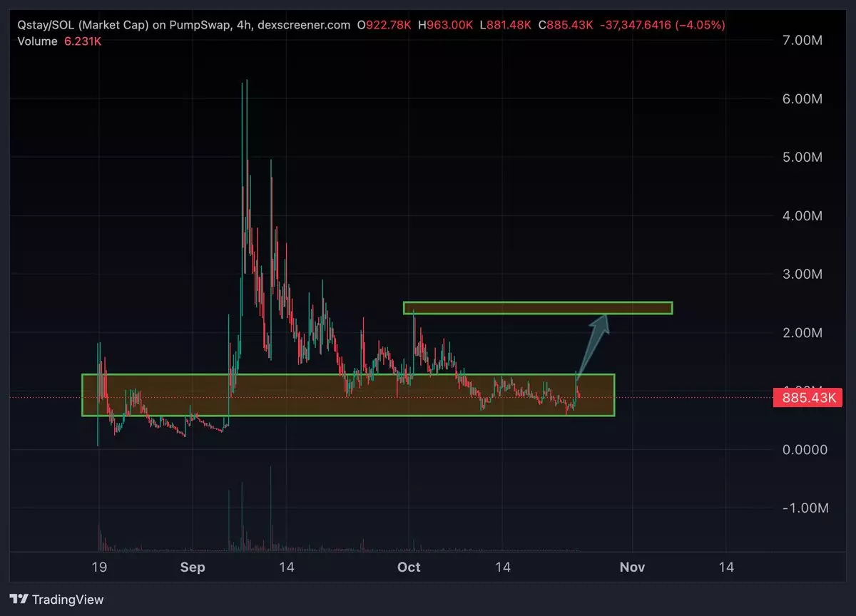This screenshot has height=616, width=856.
Task: Click the 3.00M price axis label
Action: [802, 274]
